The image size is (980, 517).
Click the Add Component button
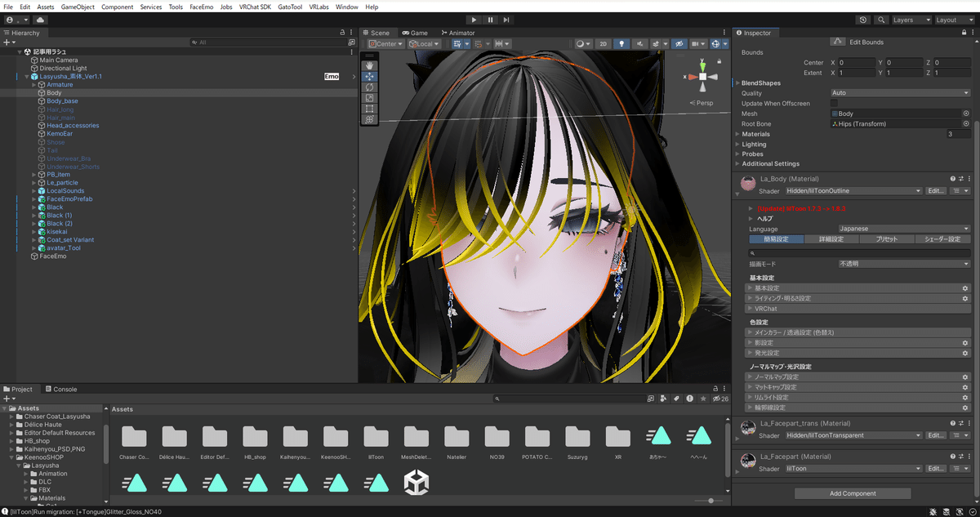pos(853,493)
